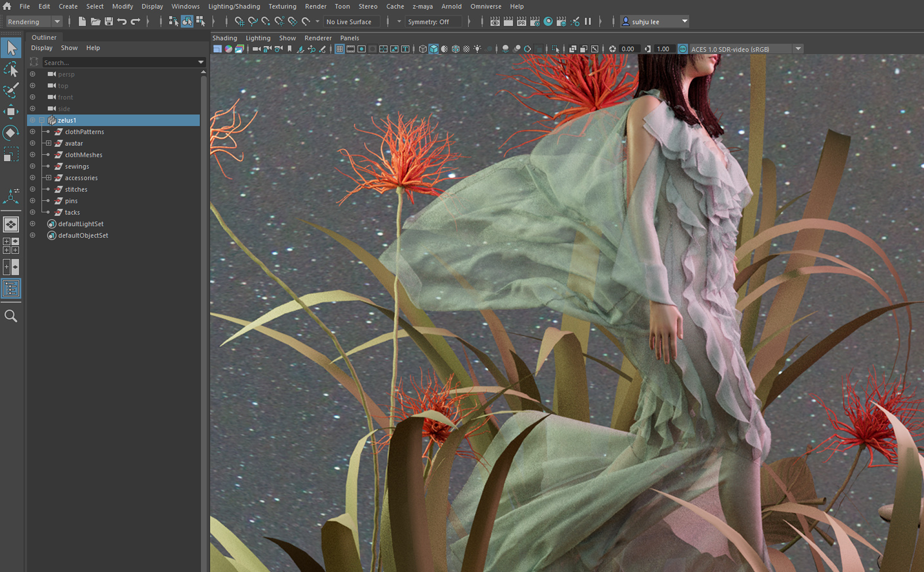Click the IPR render icon

(521, 21)
